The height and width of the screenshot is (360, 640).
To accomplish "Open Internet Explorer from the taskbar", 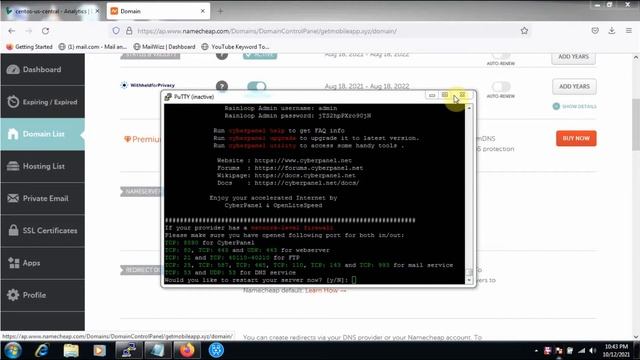I will tap(42, 351).
